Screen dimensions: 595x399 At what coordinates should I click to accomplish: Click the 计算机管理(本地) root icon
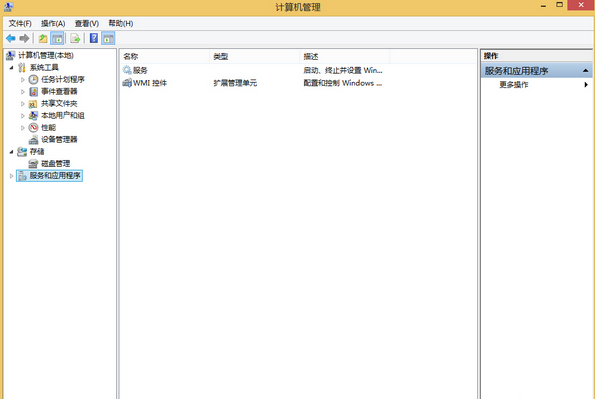pyautogui.click(x=11, y=56)
